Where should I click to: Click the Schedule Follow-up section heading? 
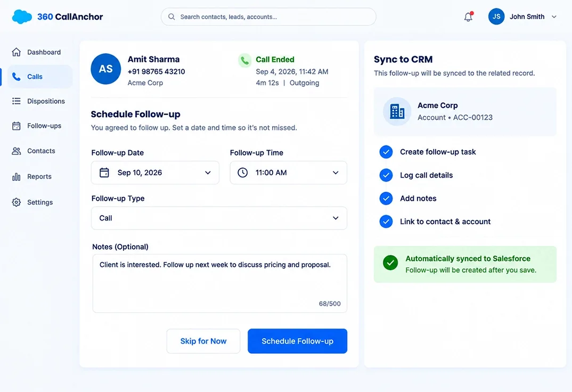(135, 114)
